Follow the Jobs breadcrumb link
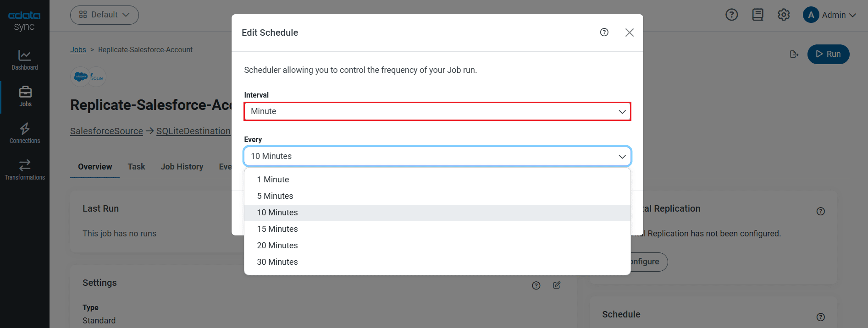This screenshot has width=868, height=328. coord(78,49)
